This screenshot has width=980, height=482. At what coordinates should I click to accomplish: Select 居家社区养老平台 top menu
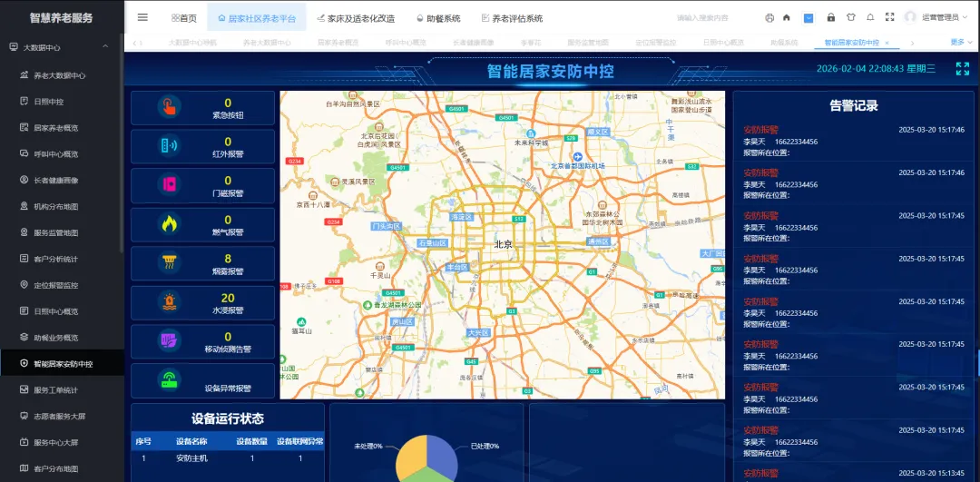tap(256, 18)
